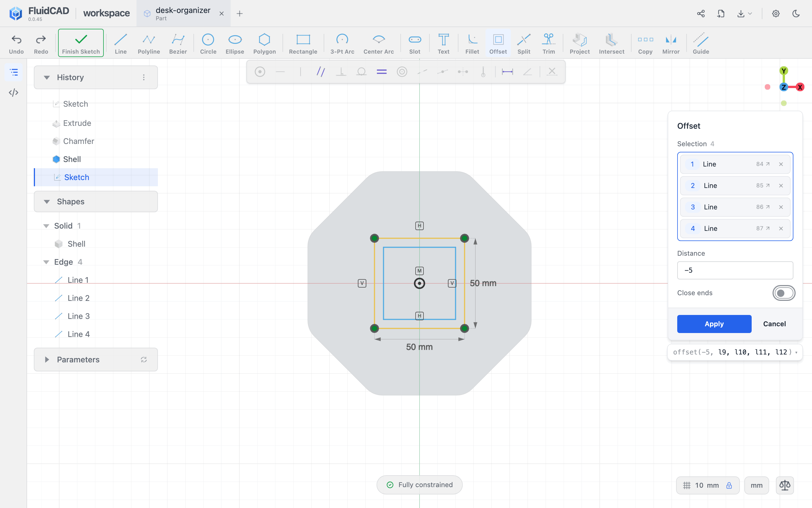The height and width of the screenshot is (508, 812).
Task: Select the Fillet tool
Action: pos(472,44)
